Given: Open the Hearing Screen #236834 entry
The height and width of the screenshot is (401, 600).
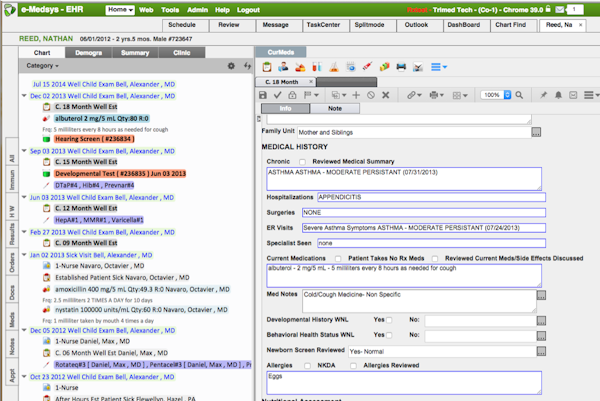Looking at the screenshot, I should coord(95,139).
